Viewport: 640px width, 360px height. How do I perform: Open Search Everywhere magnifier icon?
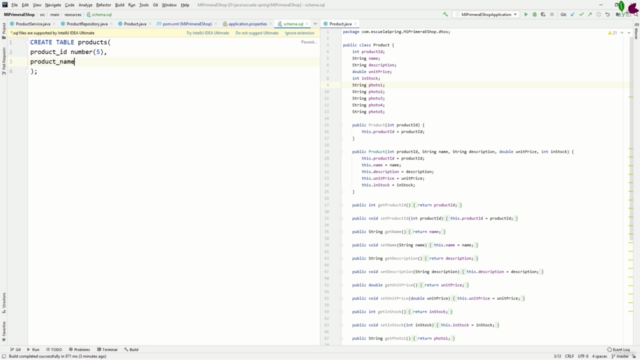636,15
